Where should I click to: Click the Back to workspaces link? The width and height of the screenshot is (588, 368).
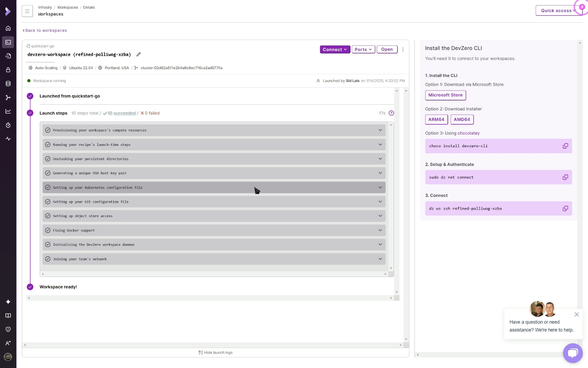click(x=45, y=30)
